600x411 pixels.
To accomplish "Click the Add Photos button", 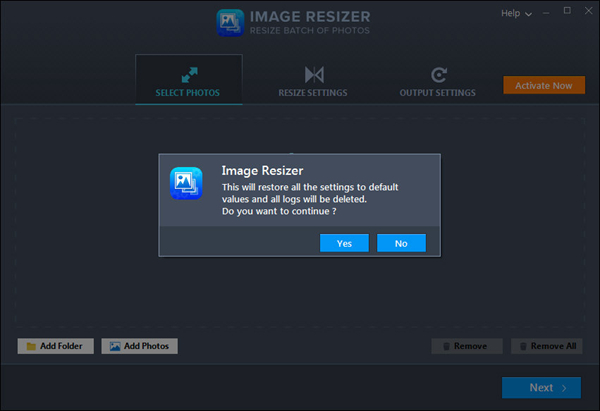I will pos(139,346).
